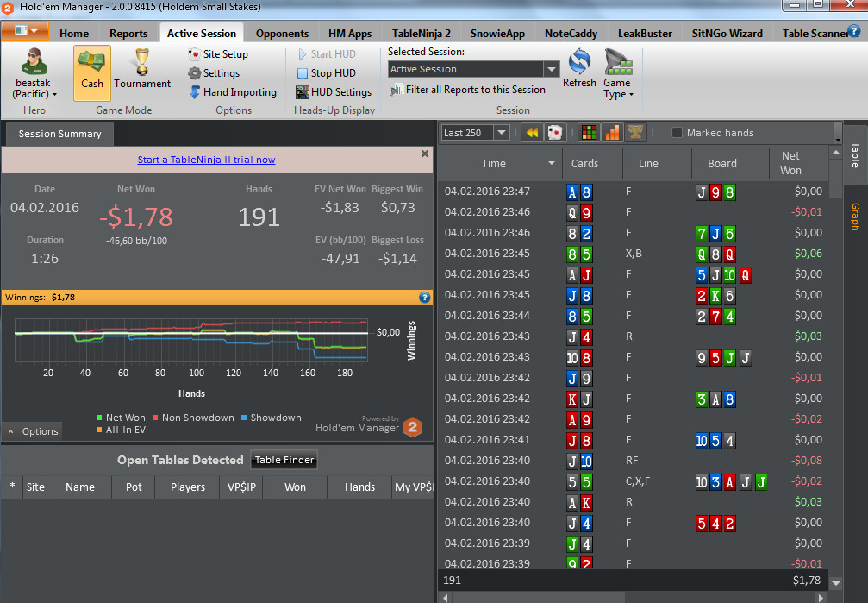Image resolution: width=868 pixels, height=603 pixels.
Task: Sort open tables by Pot column
Action: tap(134, 487)
